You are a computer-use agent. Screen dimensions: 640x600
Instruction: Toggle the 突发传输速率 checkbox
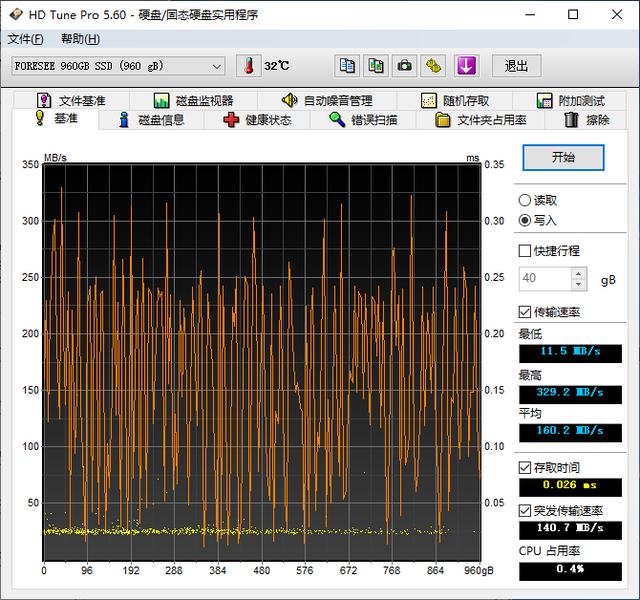pos(524,510)
